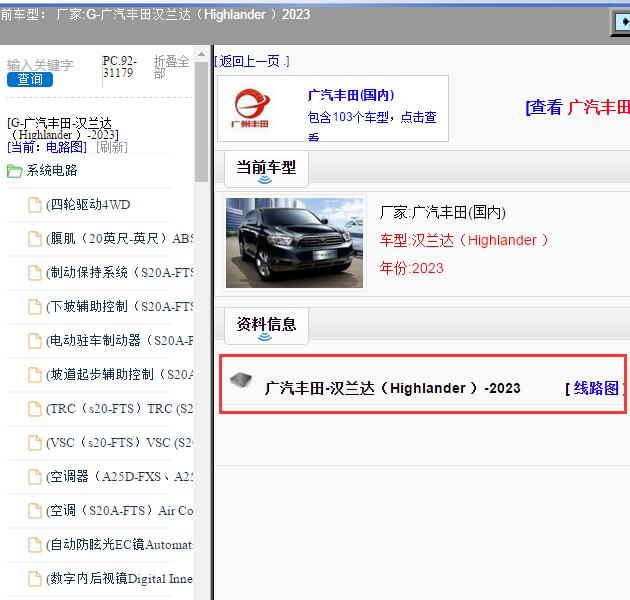Open 自动防眩光EC镜 Automat item
This screenshot has width=630, height=600.
click(119, 545)
